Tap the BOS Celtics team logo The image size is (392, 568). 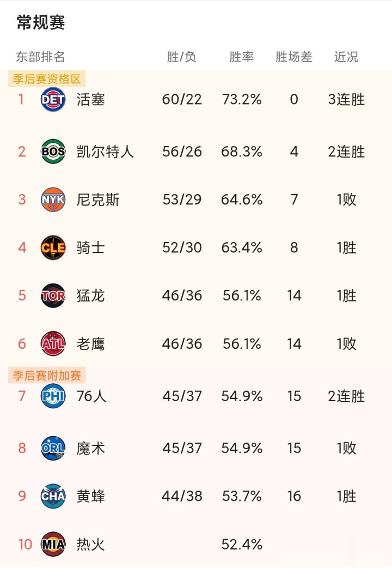click(x=53, y=152)
